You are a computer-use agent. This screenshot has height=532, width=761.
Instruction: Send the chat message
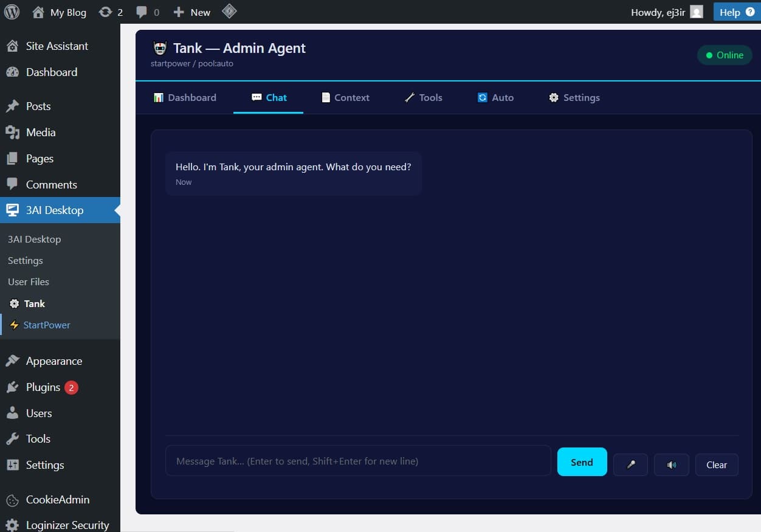(x=582, y=462)
